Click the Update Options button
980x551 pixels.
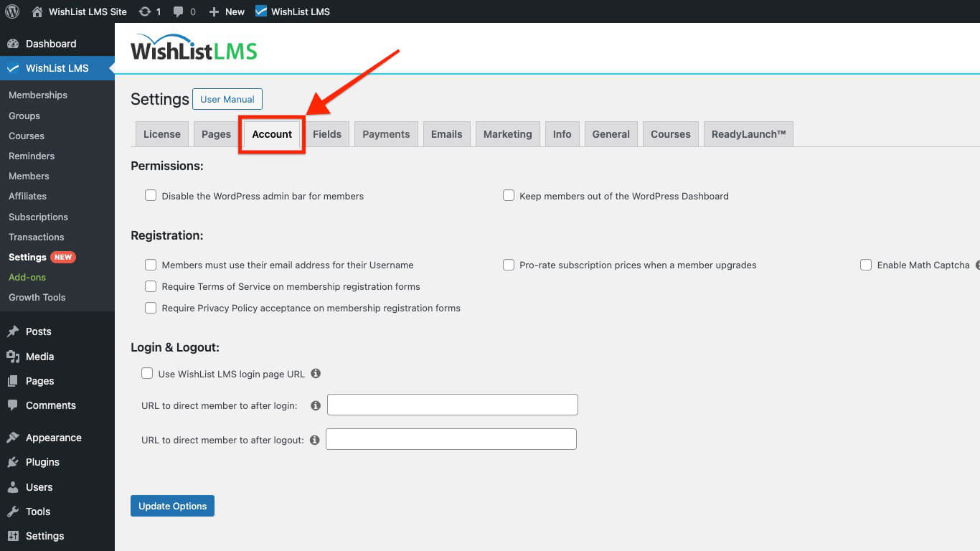pos(172,505)
